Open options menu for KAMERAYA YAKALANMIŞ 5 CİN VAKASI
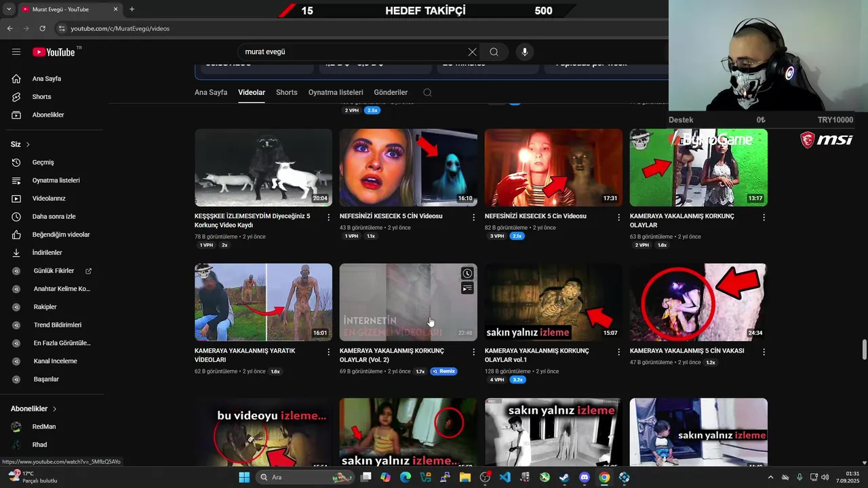This screenshot has width=868, height=488. click(x=764, y=352)
